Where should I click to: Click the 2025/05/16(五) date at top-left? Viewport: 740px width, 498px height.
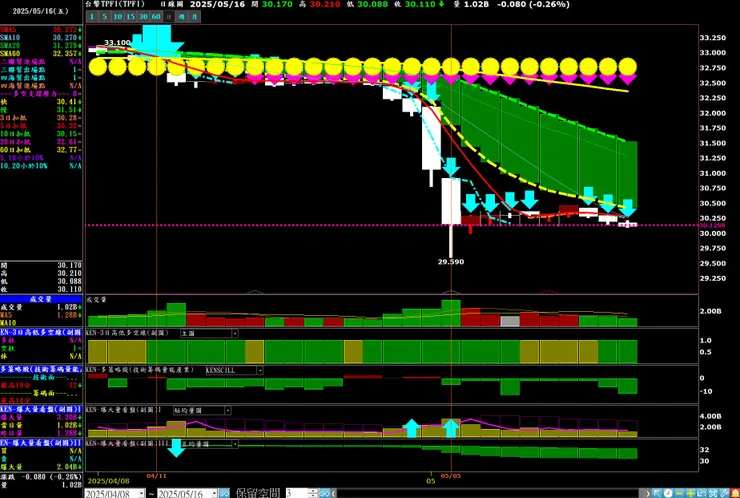(40, 11)
